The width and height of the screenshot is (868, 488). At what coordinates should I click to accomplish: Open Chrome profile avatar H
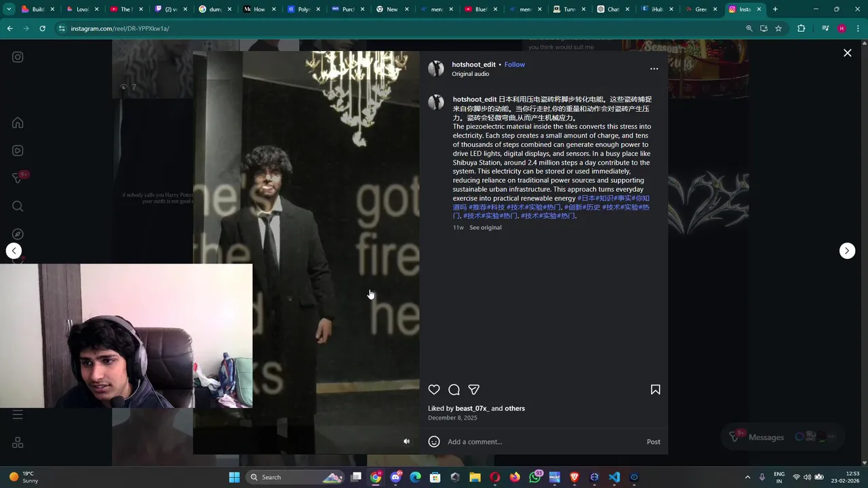[x=842, y=28]
